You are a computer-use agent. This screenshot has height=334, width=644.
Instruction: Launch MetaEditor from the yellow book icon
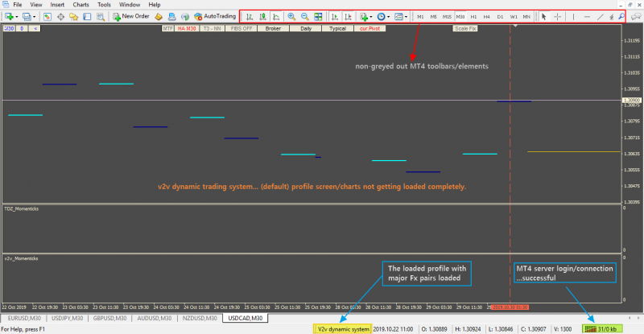click(x=159, y=17)
